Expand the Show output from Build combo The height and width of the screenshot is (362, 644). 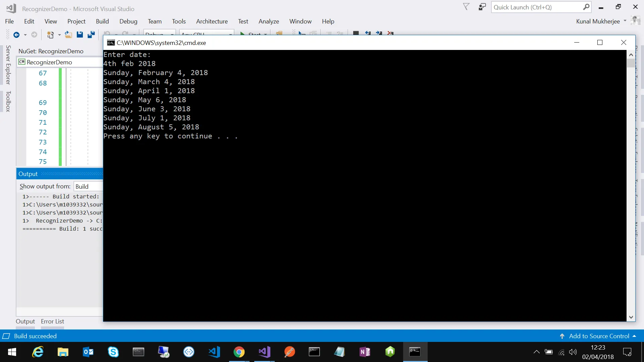coord(88,186)
